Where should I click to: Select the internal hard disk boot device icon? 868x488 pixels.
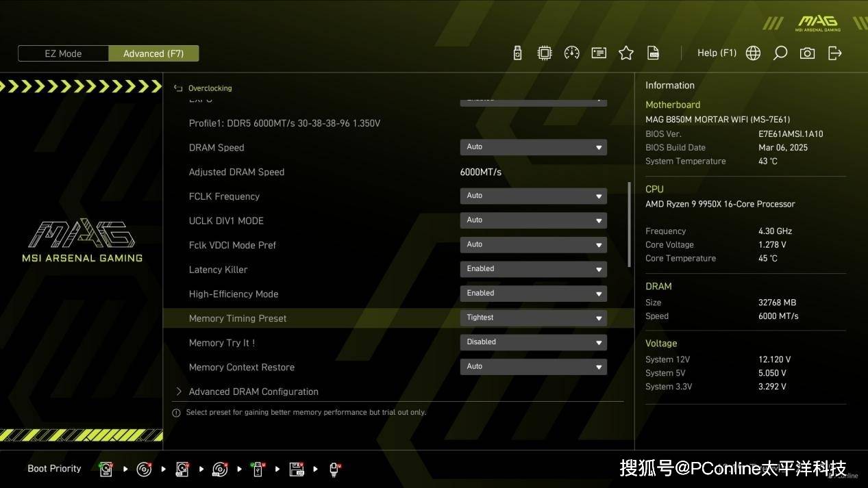coord(106,469)
